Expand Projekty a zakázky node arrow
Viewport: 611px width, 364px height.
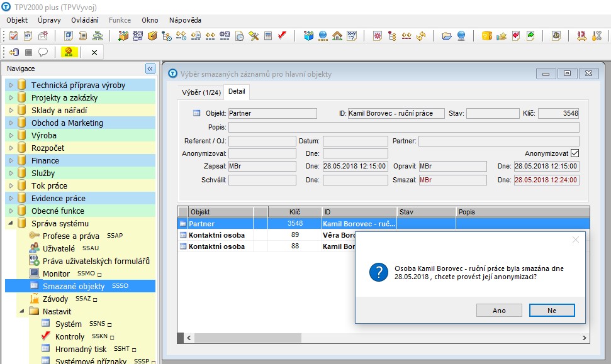11,97
